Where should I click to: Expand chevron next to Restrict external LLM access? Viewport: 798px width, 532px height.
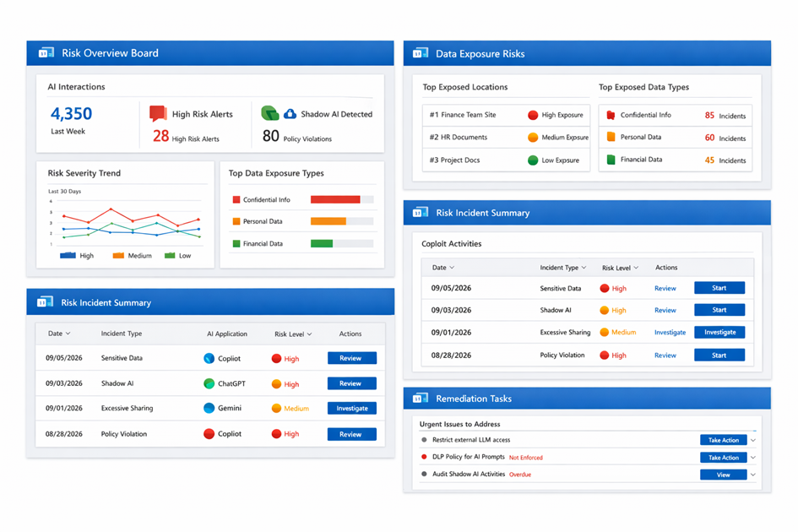point(753,440)
